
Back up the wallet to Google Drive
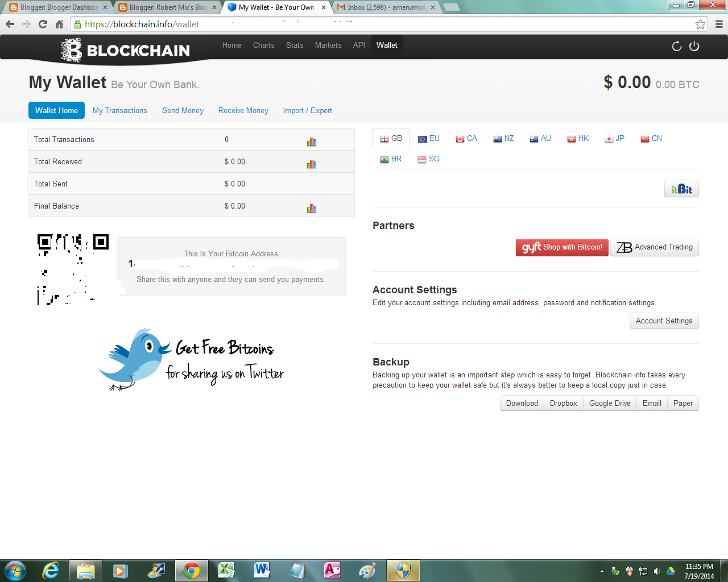coord(610,403)
